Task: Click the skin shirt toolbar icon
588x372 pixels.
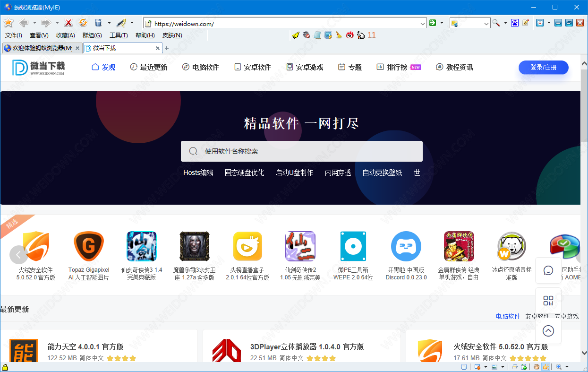Action: point(540,23)
